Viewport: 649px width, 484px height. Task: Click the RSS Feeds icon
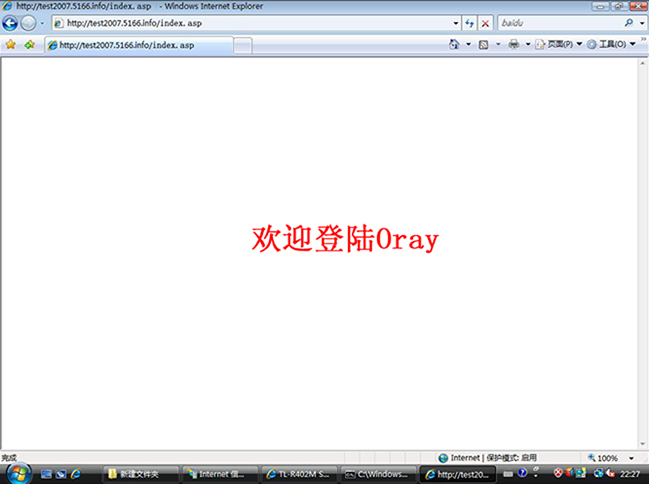click(483, 44)
